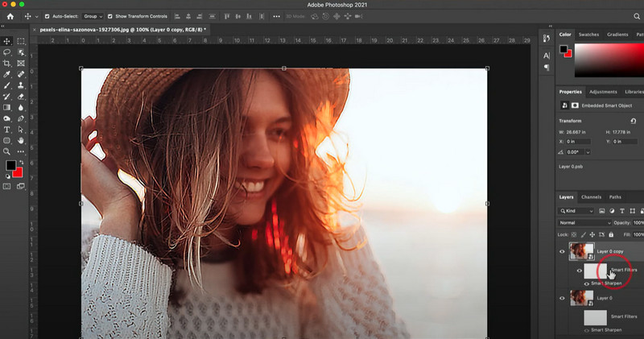Select the Frame tool

pos(21,64)
